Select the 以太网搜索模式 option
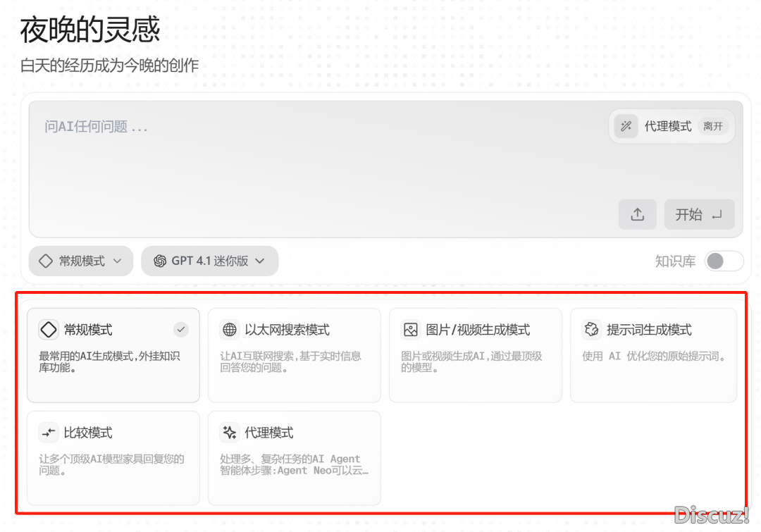The height and width of the screenshot is (532, 761). pos(294,355)
